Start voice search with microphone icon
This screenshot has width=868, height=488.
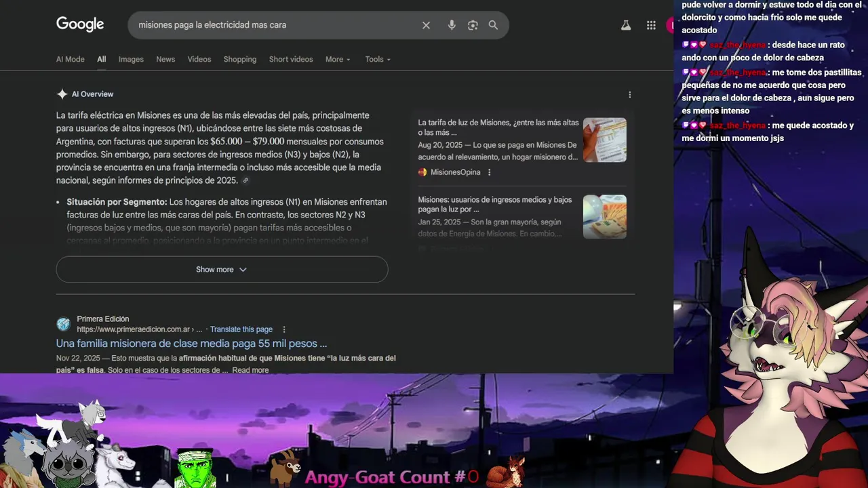coord(452,25)
